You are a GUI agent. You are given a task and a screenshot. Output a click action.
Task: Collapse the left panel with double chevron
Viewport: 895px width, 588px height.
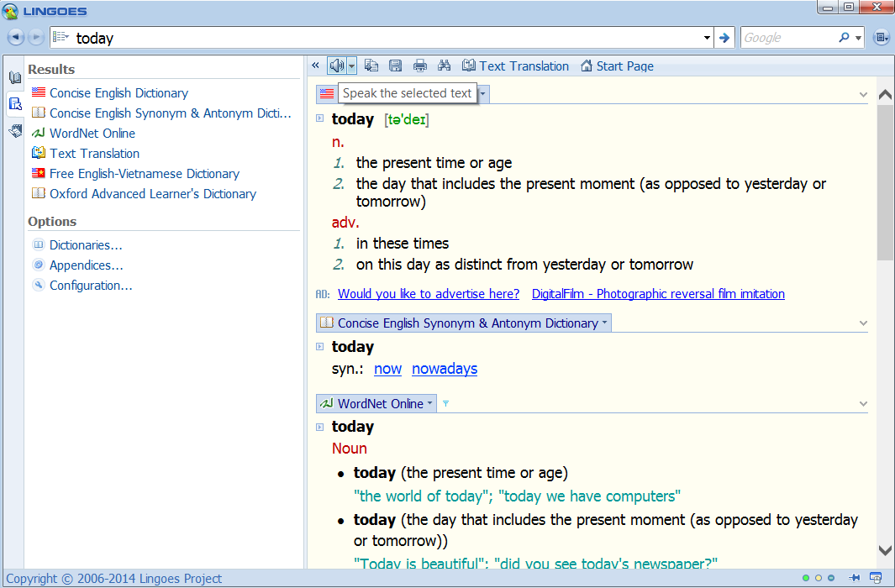(x=315, y=66)
